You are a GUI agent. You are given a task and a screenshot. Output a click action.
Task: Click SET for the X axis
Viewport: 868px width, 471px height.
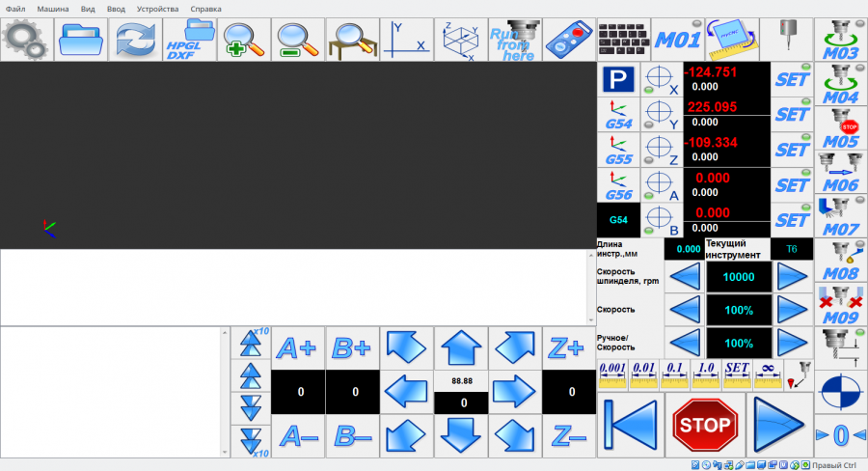[791, 80]
